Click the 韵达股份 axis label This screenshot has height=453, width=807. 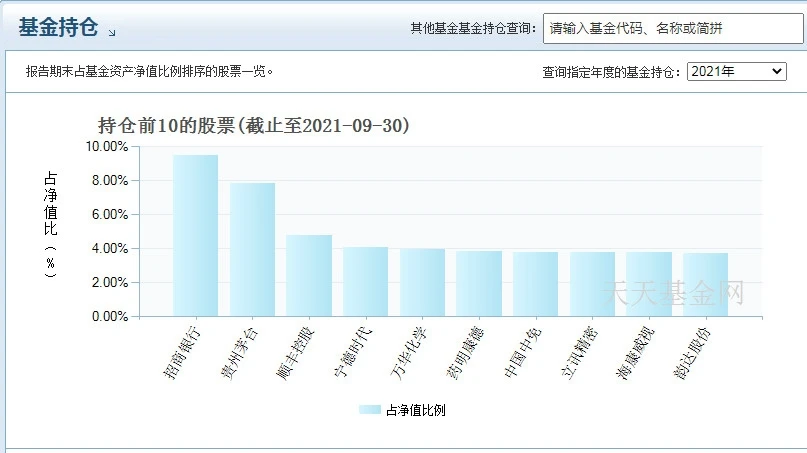[692, 353]
